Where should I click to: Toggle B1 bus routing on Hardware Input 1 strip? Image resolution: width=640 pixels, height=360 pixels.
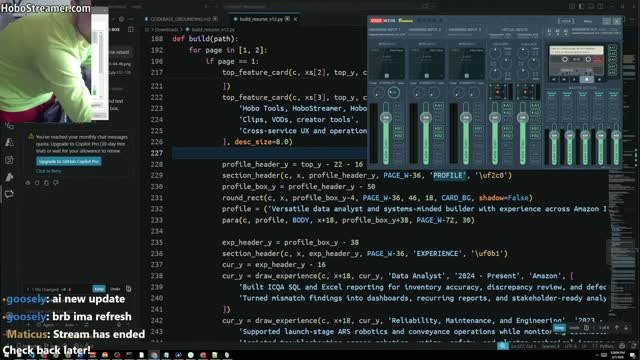point(398,129)
